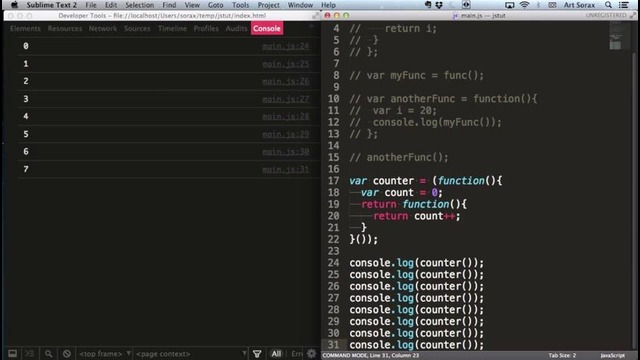
Task: Click the 'return count++;' code line
Action: coord(417,216)
